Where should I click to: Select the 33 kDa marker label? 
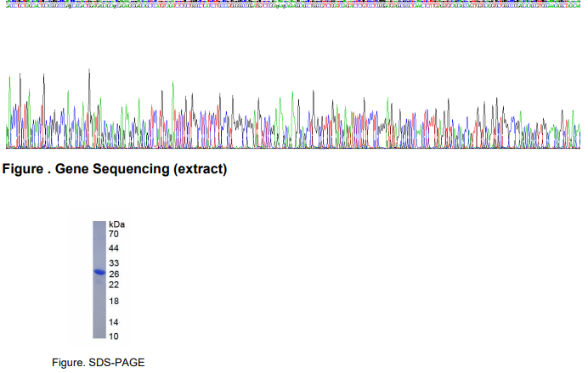coord(114,263)
